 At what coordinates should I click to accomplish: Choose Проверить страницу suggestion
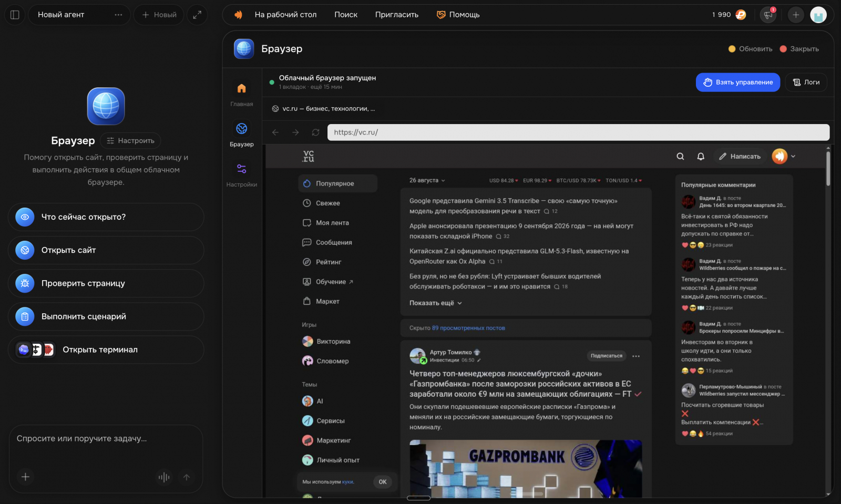[106, 283]
